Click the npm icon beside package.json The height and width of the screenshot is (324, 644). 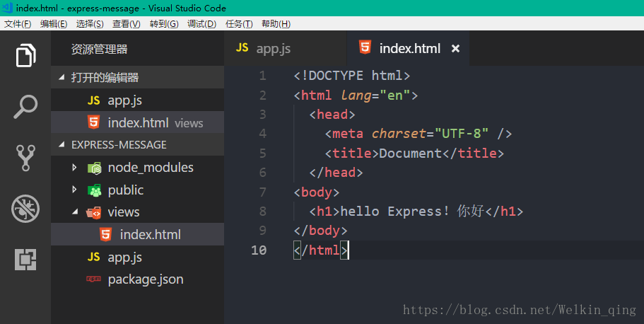click(x=93, y=279)
